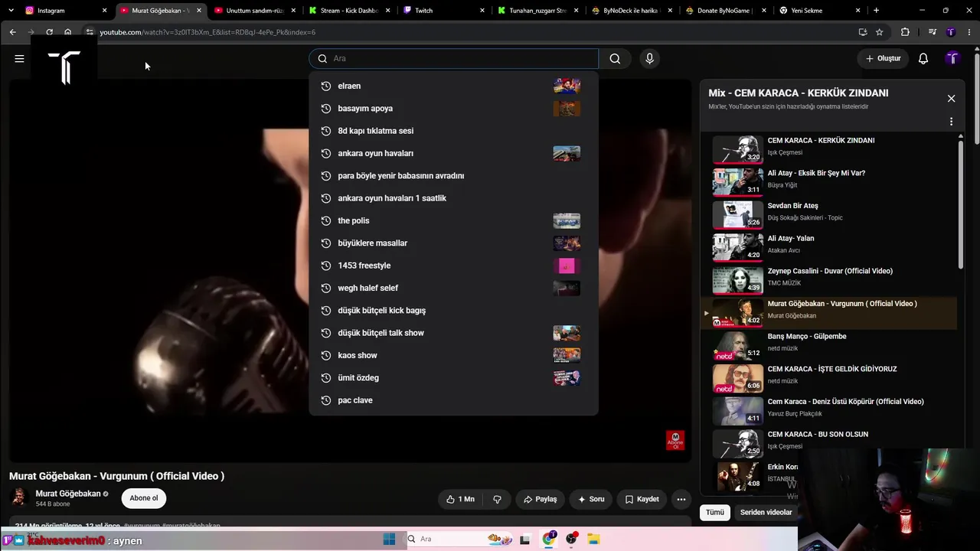Like the video with the thumbs-up button
This screenshot has height=551, width=980.
click(x=461, y=499)
